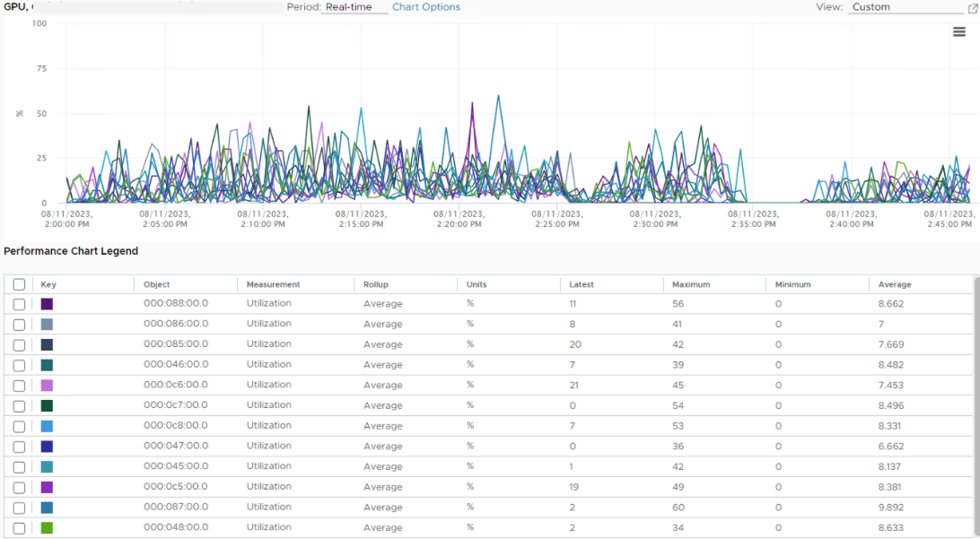Check the box for object 000:087:00.0
Screen dimensions: 980x539
(x=20, y=508)
